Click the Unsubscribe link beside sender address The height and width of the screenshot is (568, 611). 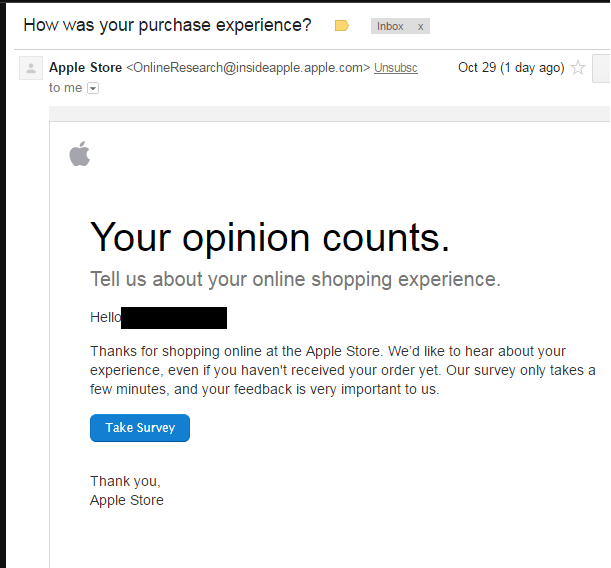[x=396, y=68]
